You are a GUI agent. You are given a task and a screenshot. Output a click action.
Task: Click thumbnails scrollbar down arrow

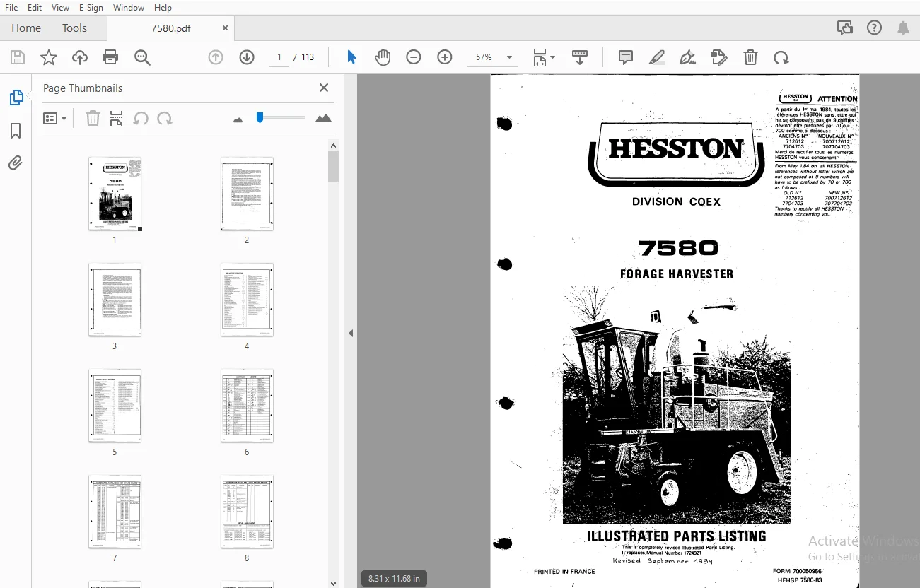click(x=334, y=583)
